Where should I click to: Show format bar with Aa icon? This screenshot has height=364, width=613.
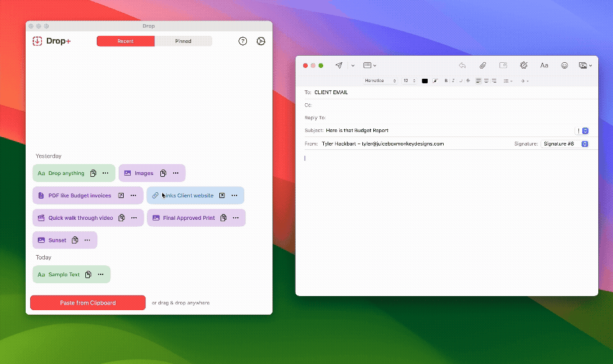pyautogui.click(x=544, y=65)
